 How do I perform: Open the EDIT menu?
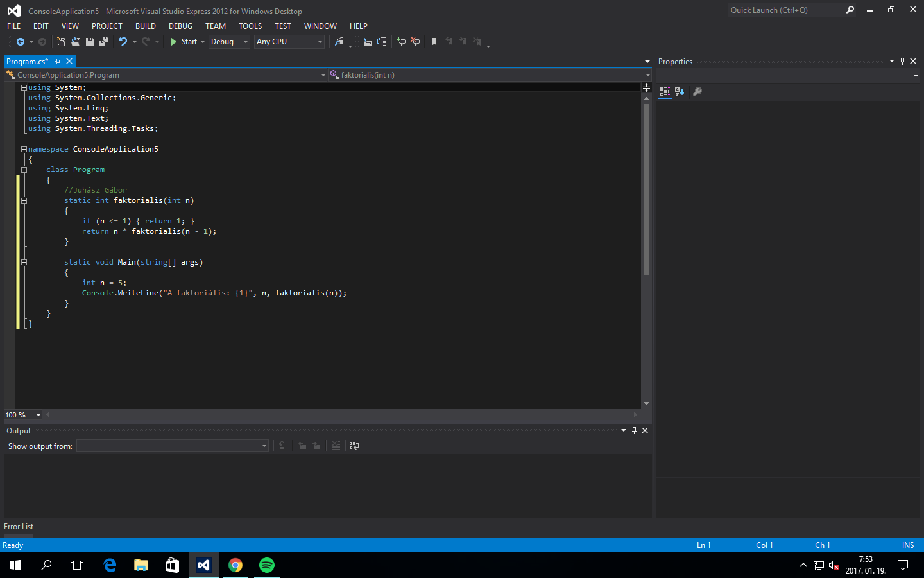[x=41, y=26]
